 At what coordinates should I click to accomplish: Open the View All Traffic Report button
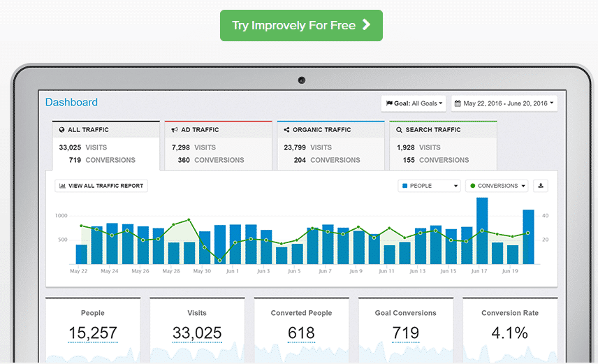point(101,186)
